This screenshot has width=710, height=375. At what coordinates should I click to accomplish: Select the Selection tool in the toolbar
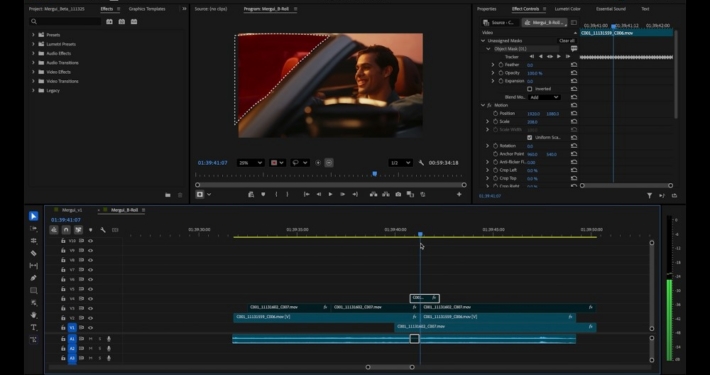[x=34, y=216]
